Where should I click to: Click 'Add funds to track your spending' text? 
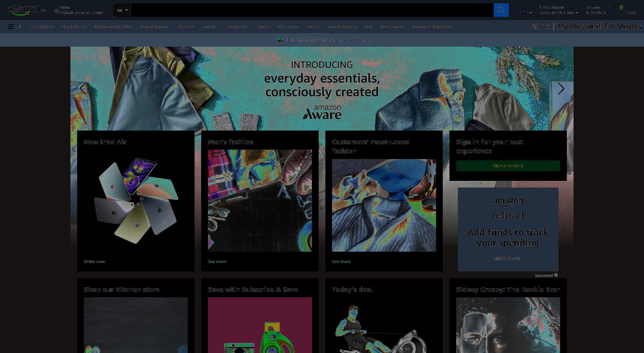pyautogui.click(x=508, y=238)
